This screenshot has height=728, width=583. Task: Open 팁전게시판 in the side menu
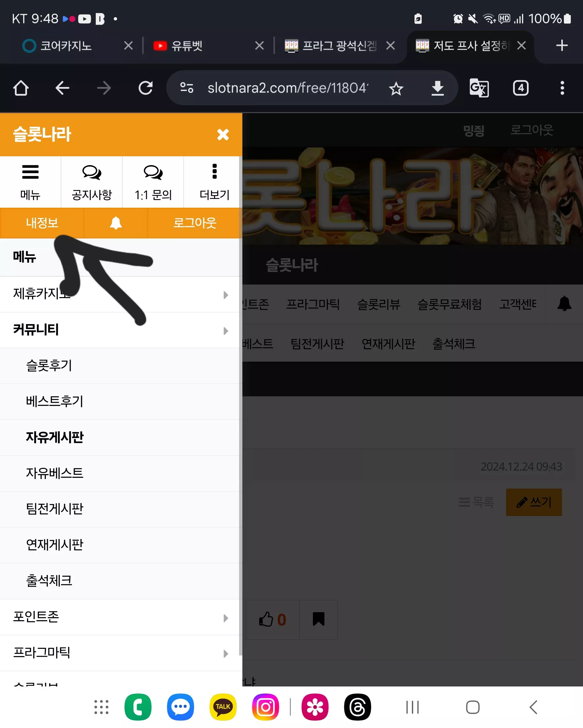121,509
